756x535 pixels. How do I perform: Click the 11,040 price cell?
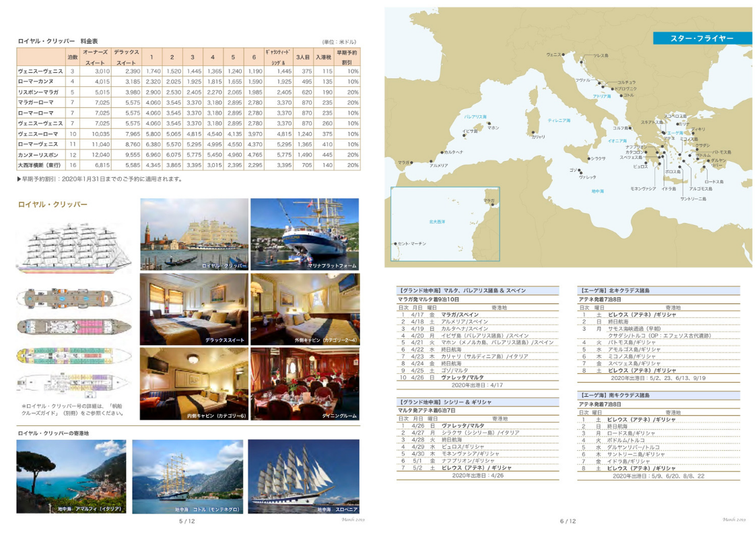coord(101,144)
